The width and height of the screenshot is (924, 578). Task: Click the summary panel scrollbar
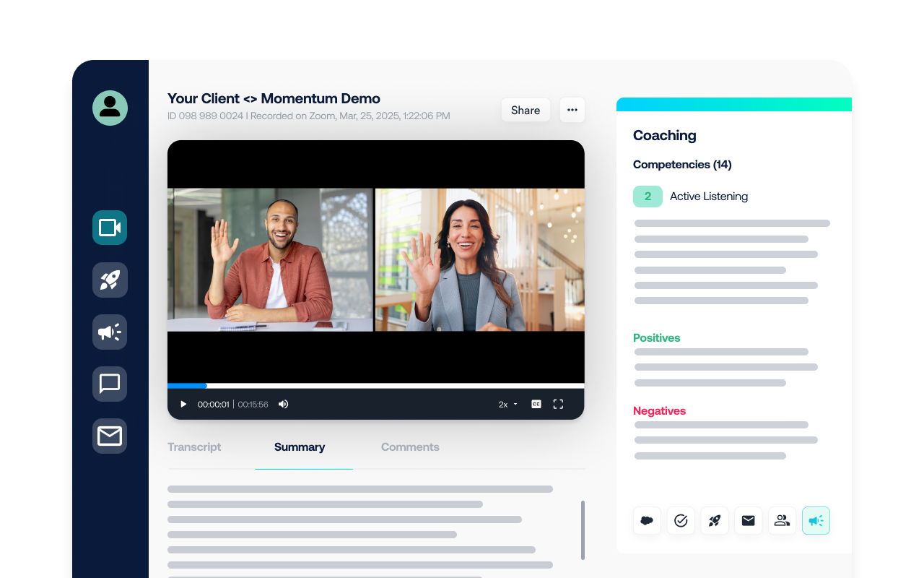[x=583, y=530]
